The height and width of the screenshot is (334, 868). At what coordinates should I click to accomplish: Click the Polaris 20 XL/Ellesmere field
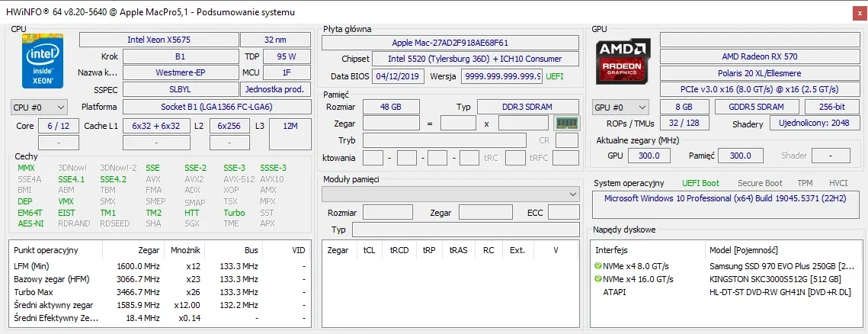tap(760, 73)
